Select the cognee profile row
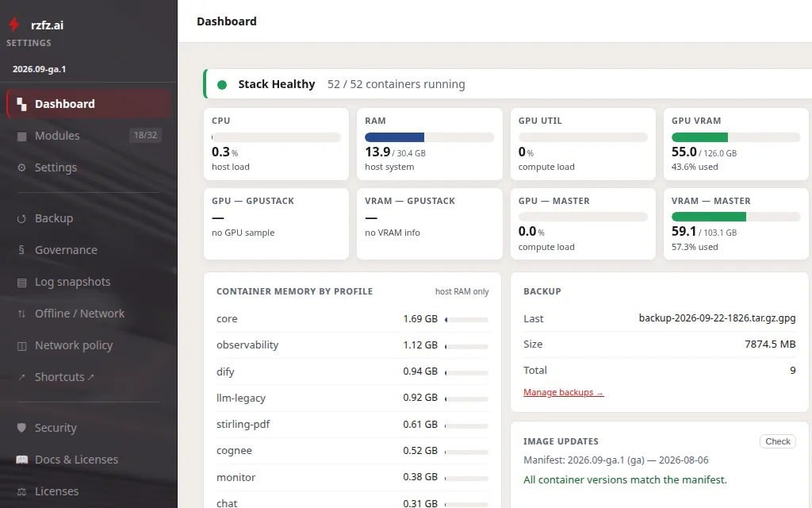This screenshot has width=812, height=508. [x=352, y=451]
